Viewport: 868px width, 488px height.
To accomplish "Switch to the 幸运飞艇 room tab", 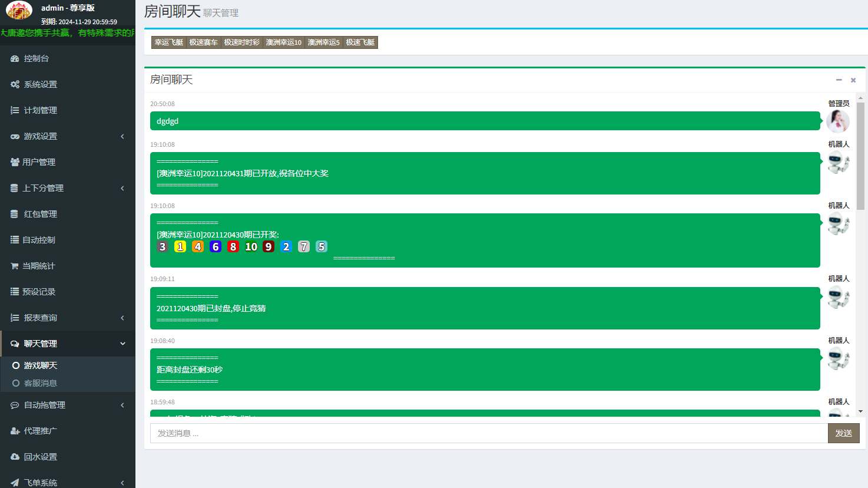I will [x=169, y=42].
